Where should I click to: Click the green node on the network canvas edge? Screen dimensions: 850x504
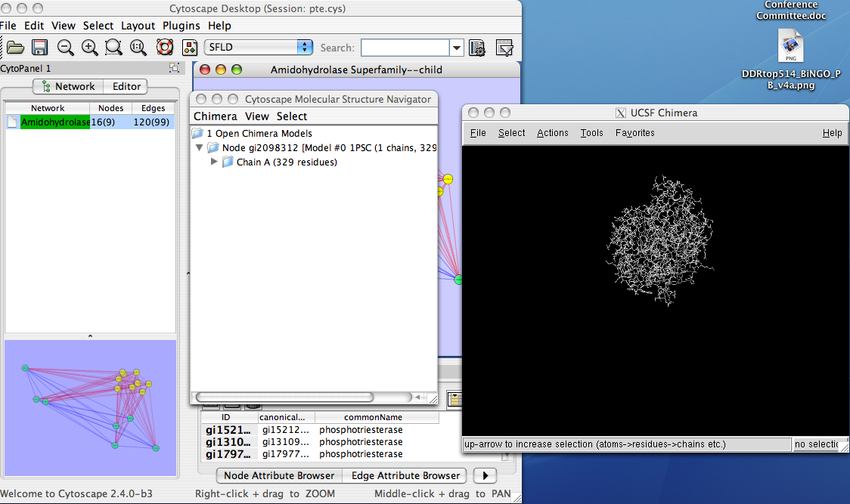(x=458, y=280)
